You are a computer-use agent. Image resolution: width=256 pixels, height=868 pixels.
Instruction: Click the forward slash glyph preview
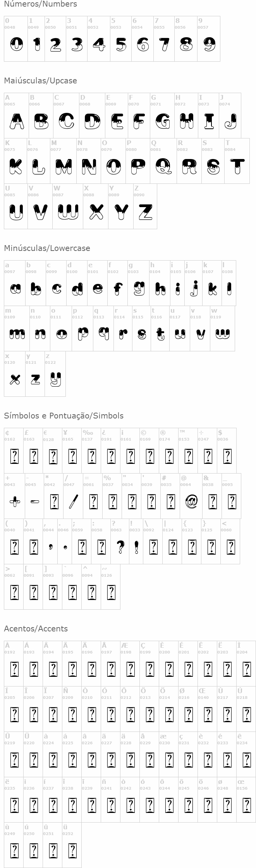click(74, 502)
